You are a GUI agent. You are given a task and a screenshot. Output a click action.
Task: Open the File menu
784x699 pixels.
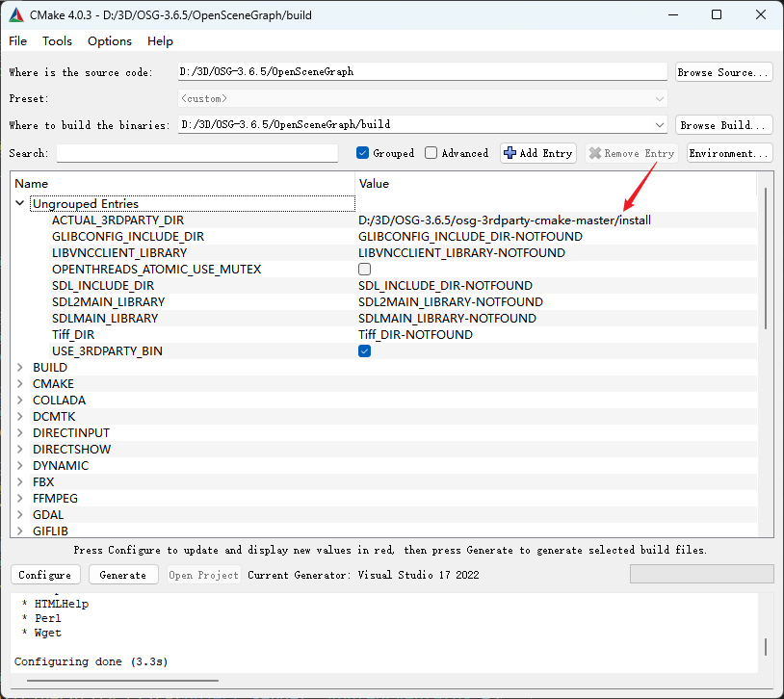[x=18, y=41]
